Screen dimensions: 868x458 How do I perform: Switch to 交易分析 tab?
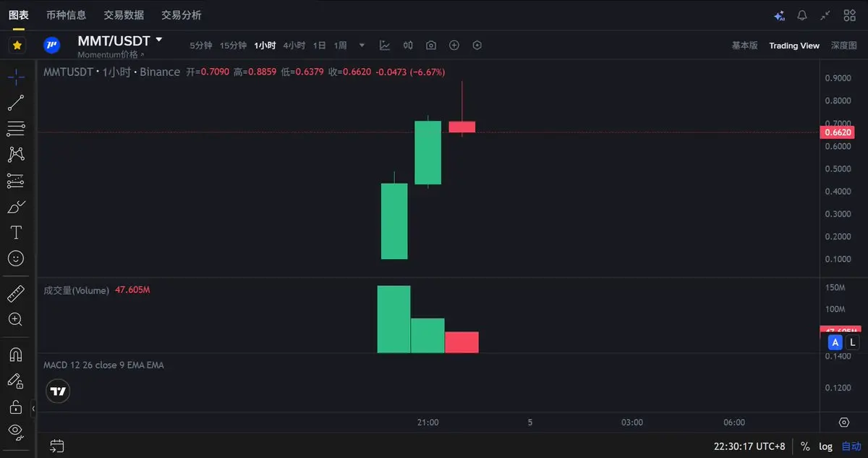(182, 15)
